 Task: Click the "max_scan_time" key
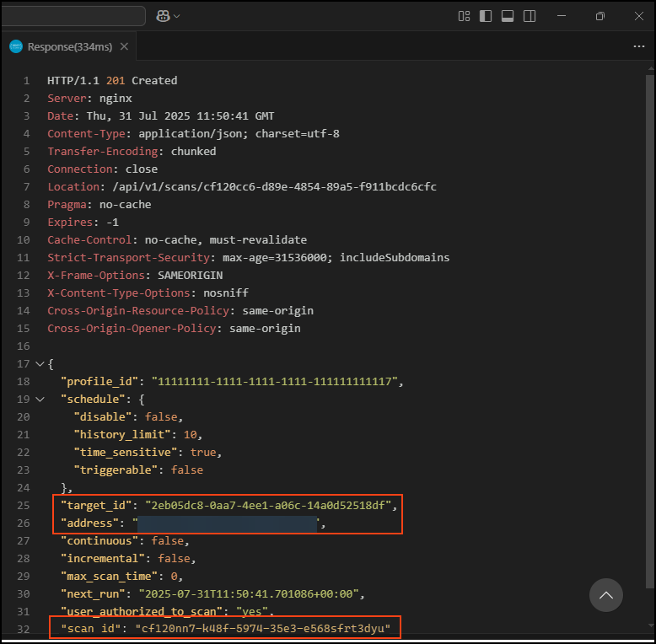click(x=110, y=577)
